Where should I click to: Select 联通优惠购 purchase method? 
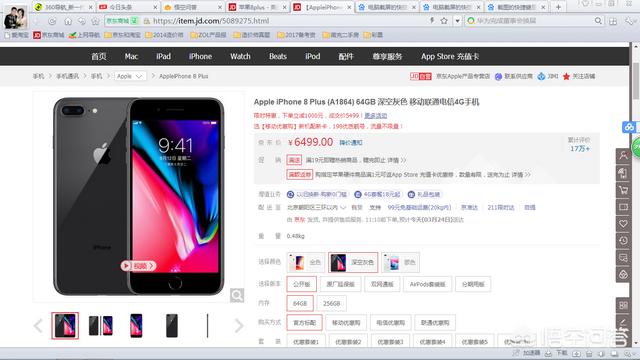coord(435,322)
